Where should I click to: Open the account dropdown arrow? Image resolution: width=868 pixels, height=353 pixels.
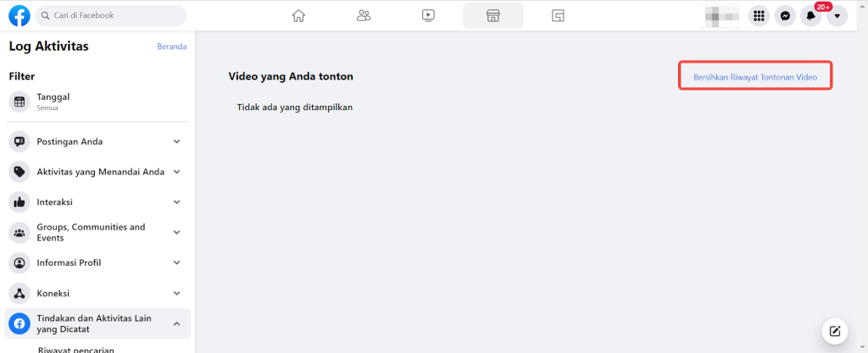coord(837,16)
